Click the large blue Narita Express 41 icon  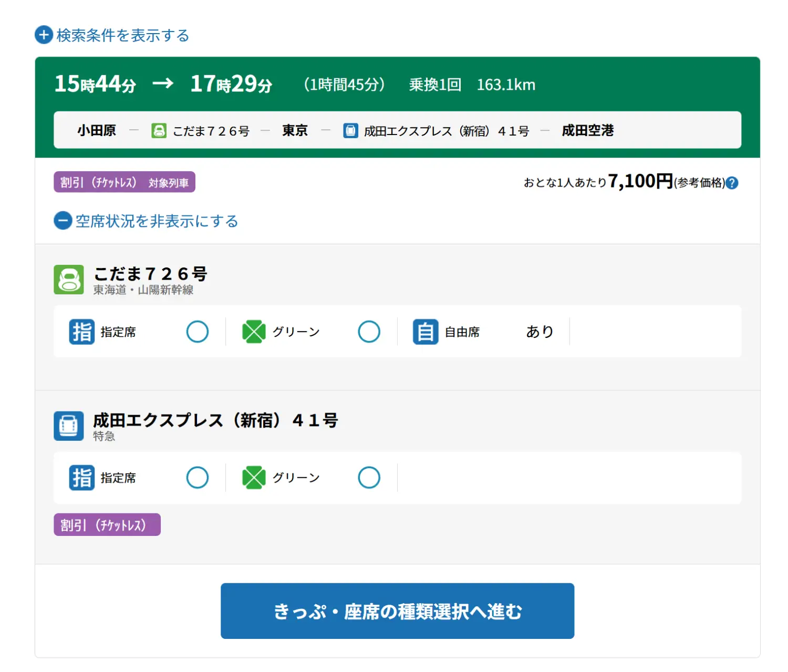pos(69,426)
